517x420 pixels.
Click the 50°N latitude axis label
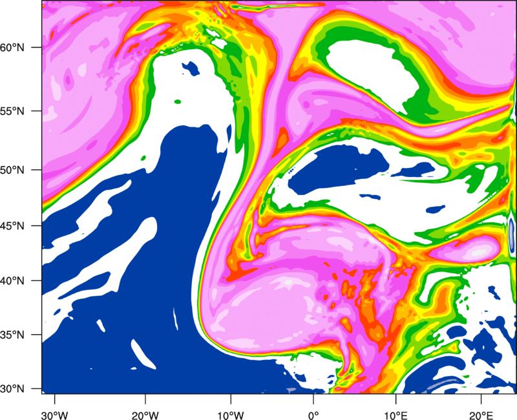12,170
